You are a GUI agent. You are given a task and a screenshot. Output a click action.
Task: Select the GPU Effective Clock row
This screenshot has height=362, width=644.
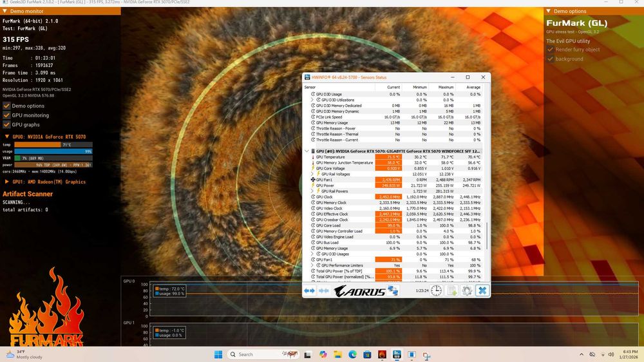[396, 214]
